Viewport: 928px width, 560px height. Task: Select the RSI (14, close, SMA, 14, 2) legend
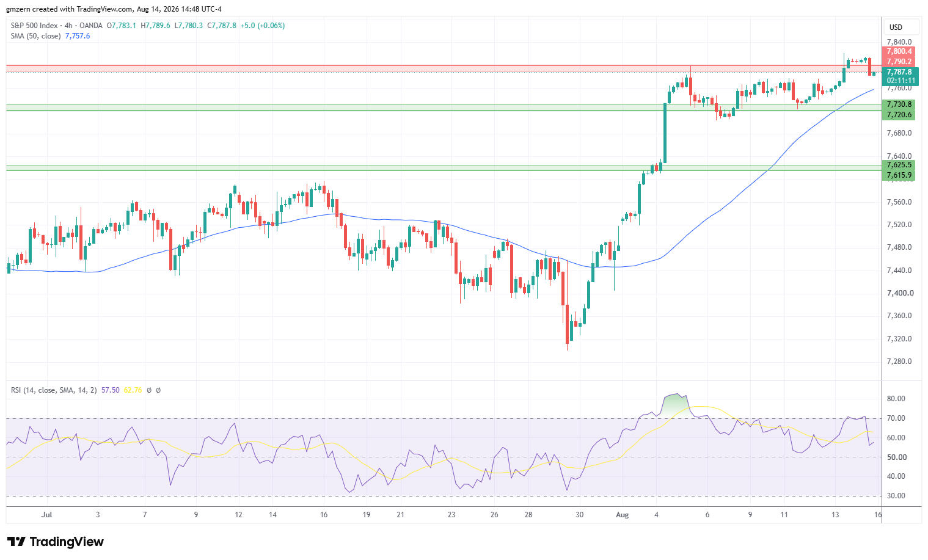54,390
